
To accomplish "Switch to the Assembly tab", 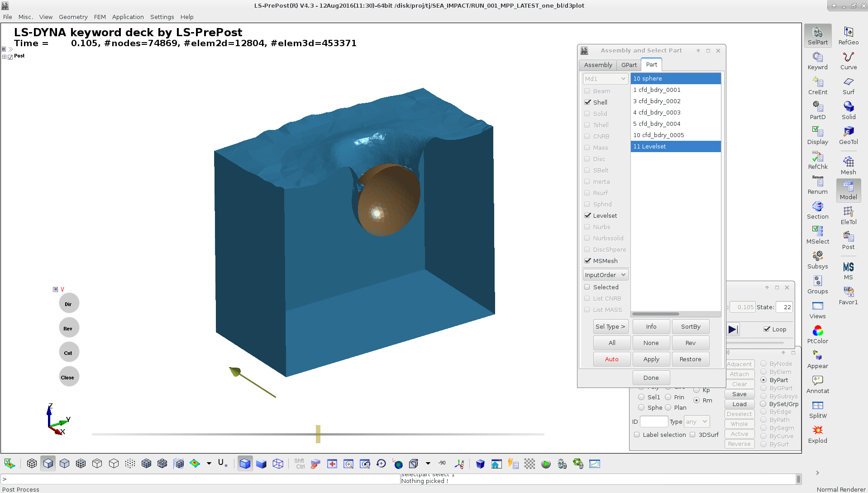I will pyautogui.click(x=597, y=65).
